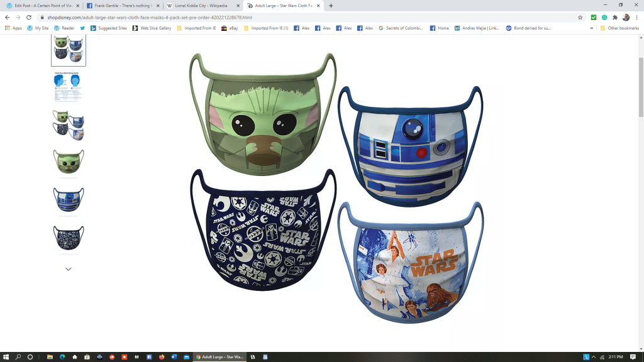Screen dimensions: 644x362
Task: Open a new browser tab
Action: pyautogui.click(x=331, y=6)
